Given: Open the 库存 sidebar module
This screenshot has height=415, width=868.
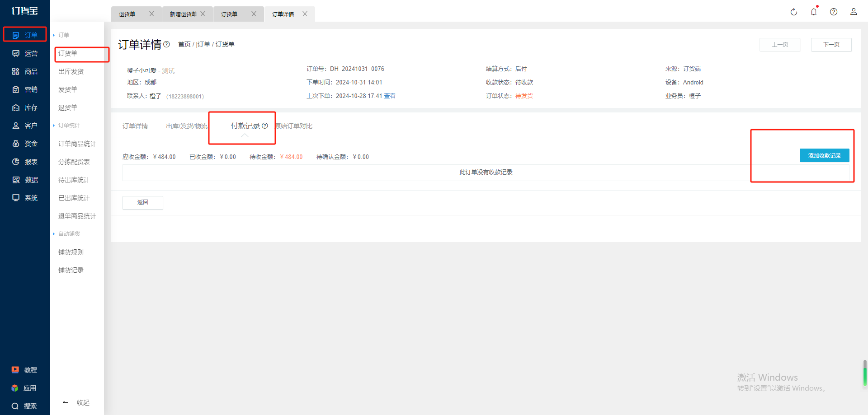Looking at the screenshot, I should click(x=25, y=107).
